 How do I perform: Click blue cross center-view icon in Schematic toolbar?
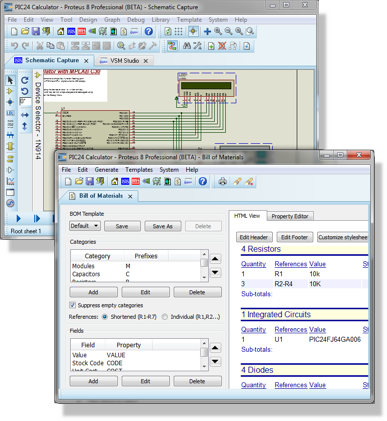207,31
